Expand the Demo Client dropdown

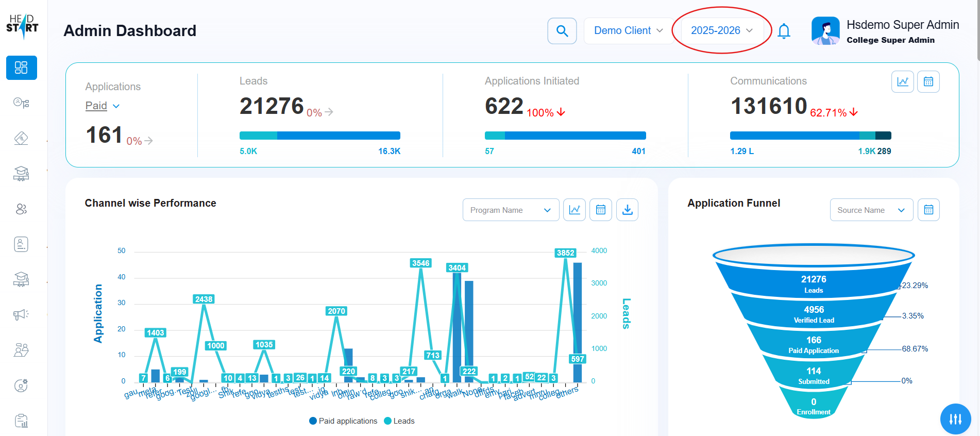628,31
